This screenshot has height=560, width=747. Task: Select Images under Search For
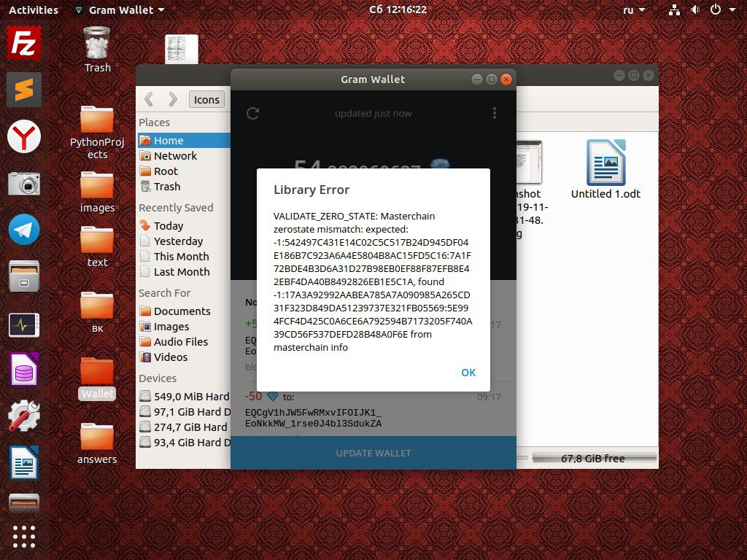184,326
